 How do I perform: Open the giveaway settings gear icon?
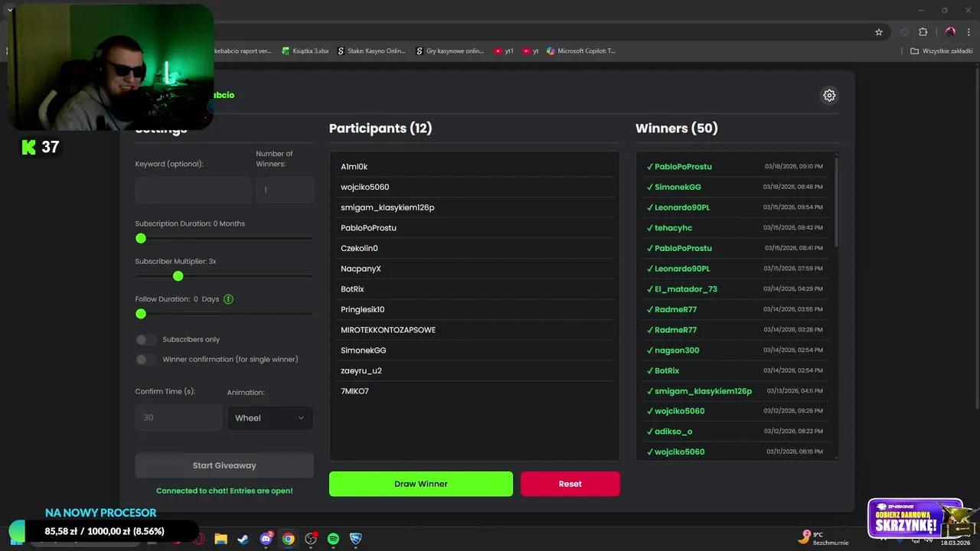point(829,96)
